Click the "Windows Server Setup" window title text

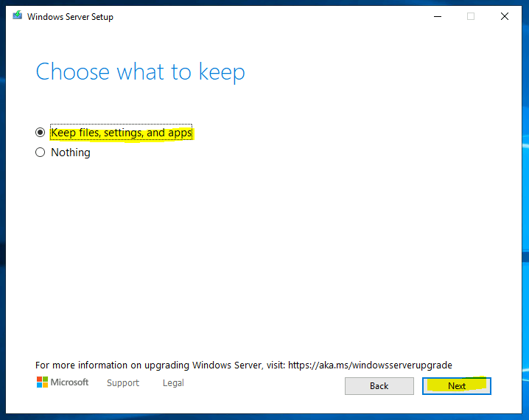pyautogui.click(x=70, y=17)
